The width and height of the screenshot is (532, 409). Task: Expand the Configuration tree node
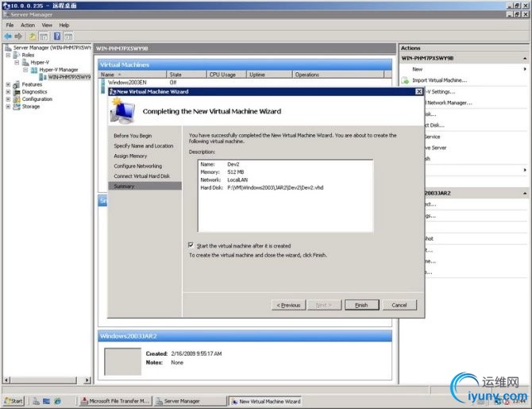(8, 99)
